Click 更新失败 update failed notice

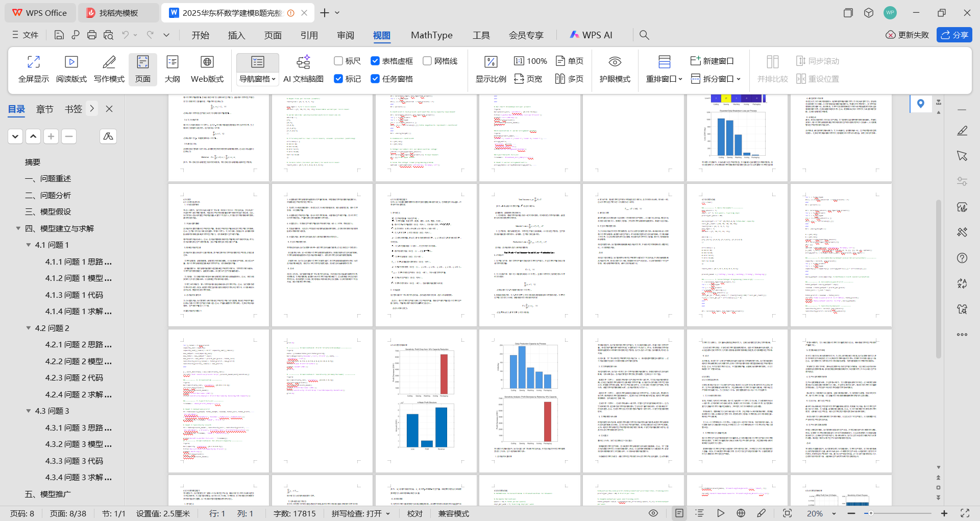[x=907, y=35]
